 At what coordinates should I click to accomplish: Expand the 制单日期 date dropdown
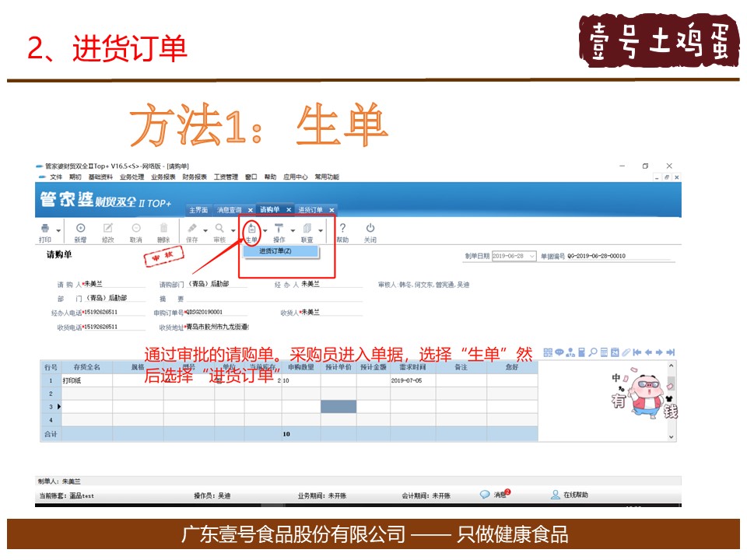point(532,256)
